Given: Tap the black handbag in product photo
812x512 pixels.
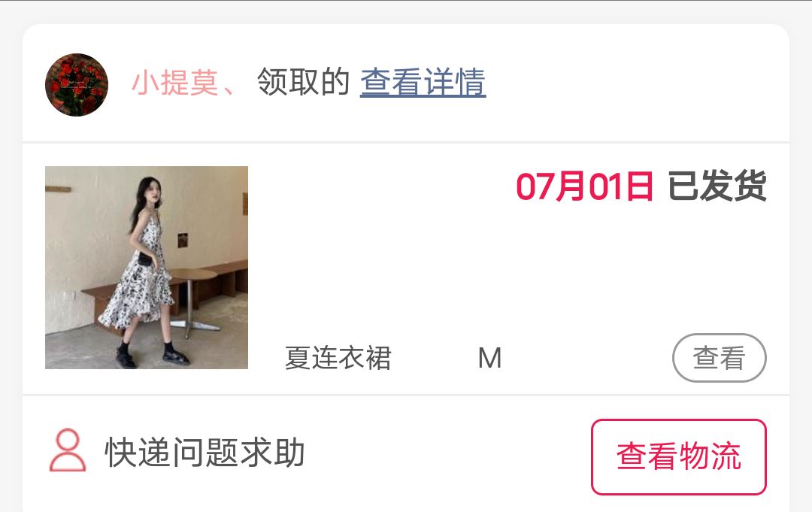Looking at the screenshot, I should tap(144, 259).
